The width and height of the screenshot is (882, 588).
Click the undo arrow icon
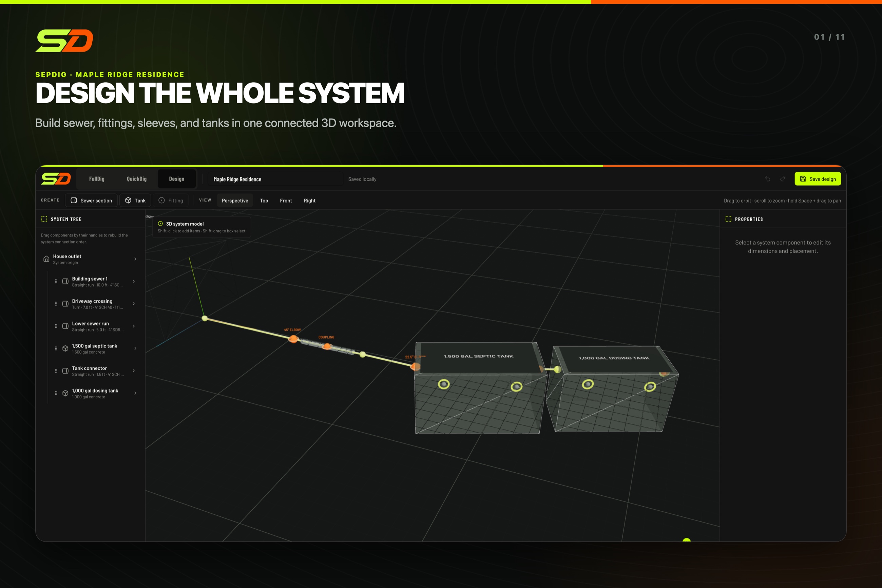click(767, 179)
